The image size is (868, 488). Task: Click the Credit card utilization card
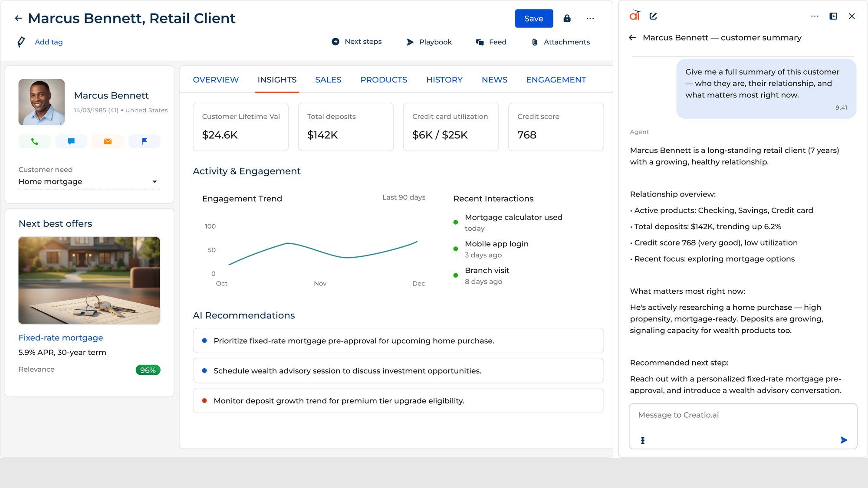tap(451, 127)
